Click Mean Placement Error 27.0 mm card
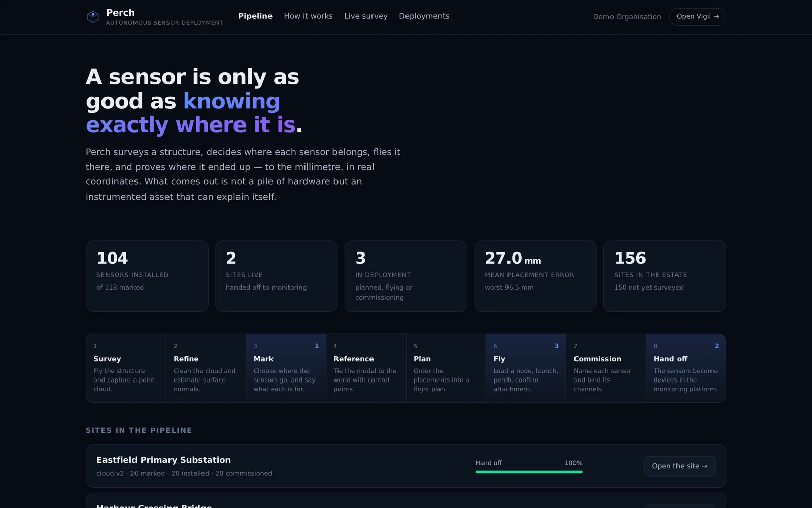Image resolution: width=812 pixels, height=508 pixels. pyautogui.click(x=535, y=276)
